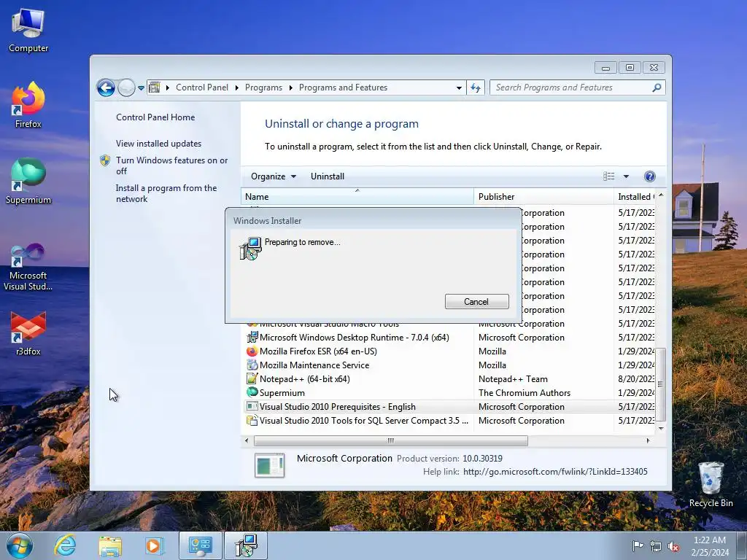The image size is (747, 560).
Task: Open the recent pages dropdown arrow
Action: tap(141, 88)
